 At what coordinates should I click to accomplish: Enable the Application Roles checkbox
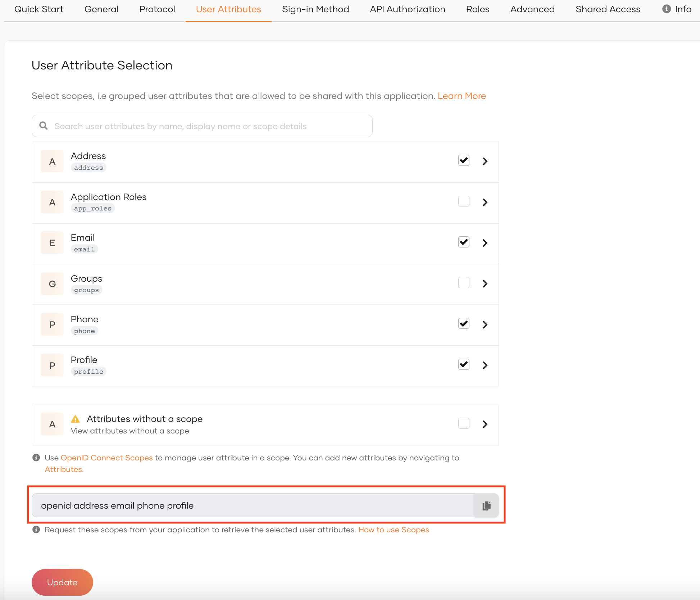[464, 201]
